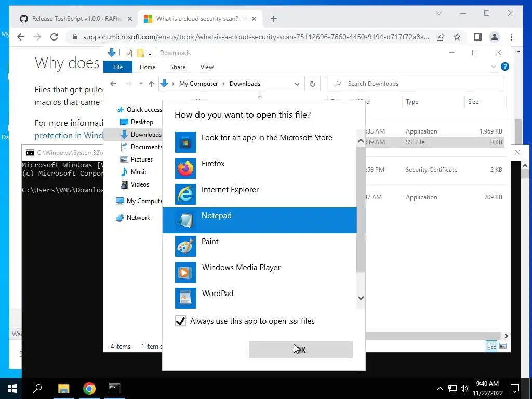Uncheck Always use this app for .ssi files
532x399 pixels.
pyautogui.click(x=180, y=321)
